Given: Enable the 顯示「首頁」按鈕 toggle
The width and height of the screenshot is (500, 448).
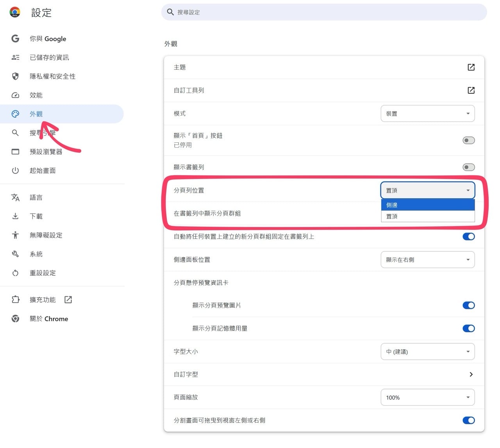Looking at the screenshot, I should pyautogui.click(x=468, y=140).
